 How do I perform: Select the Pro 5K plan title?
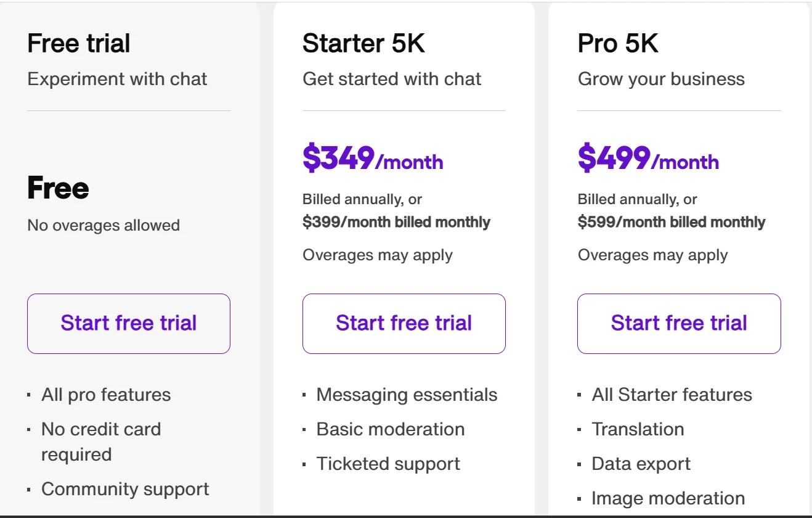pos(618,44)
